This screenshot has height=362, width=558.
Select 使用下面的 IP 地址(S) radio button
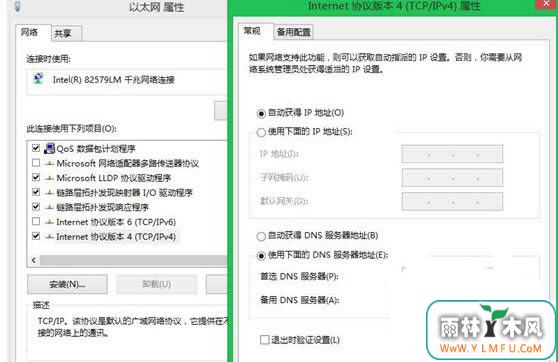coord(261,132)
